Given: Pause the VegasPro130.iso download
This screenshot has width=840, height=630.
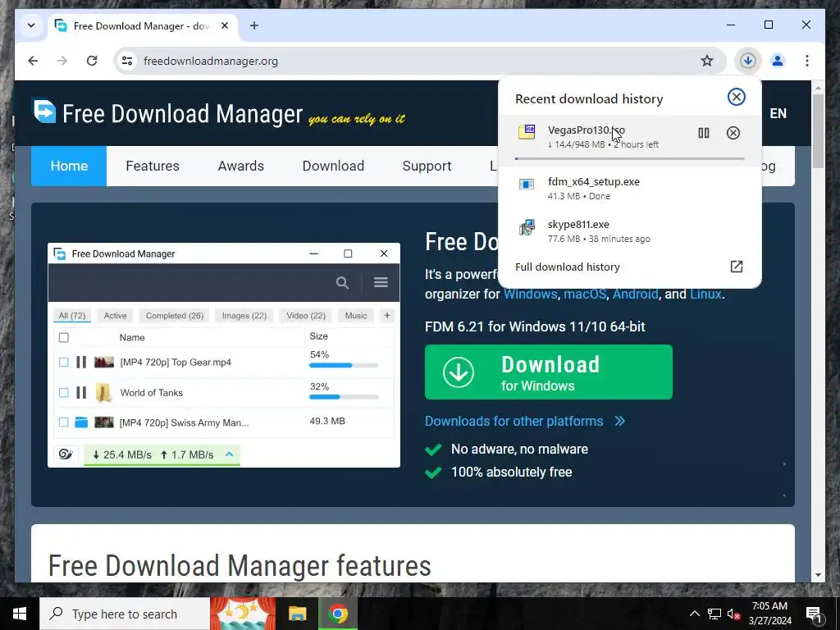Looking at the screenshot, I should pos(703,133).
